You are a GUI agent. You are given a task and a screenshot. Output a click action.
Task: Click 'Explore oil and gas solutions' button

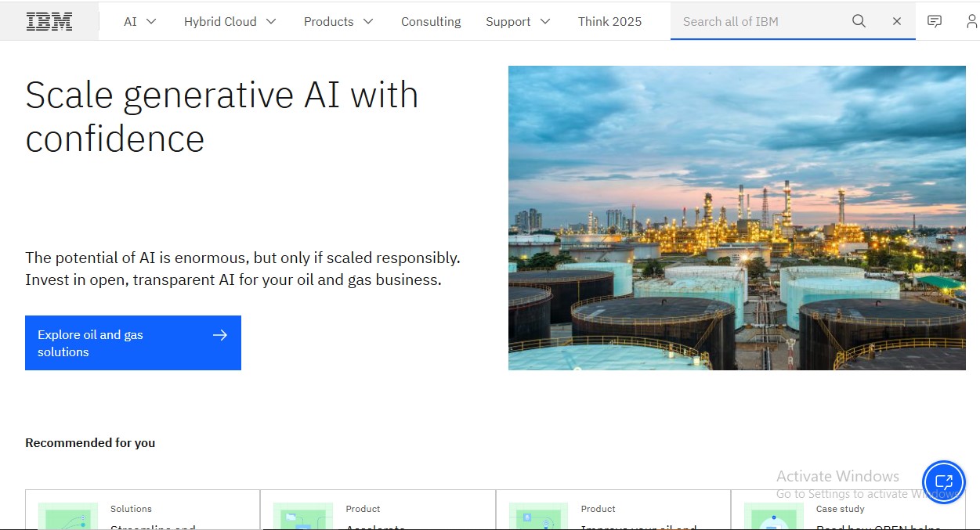[133, 343]
